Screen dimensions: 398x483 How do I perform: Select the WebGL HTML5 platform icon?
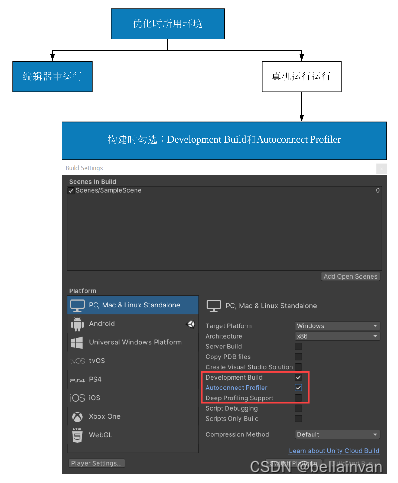click(77, 435)
